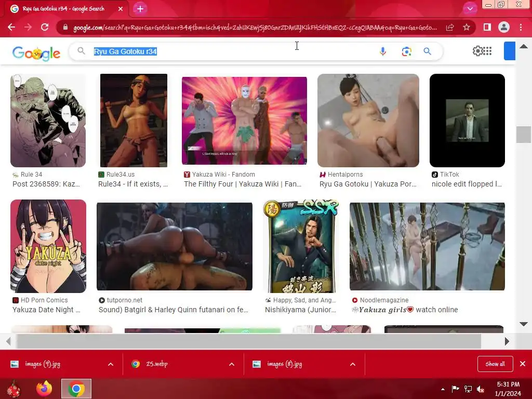Click the vertical scrollbar down arrow

click(524, 324)
